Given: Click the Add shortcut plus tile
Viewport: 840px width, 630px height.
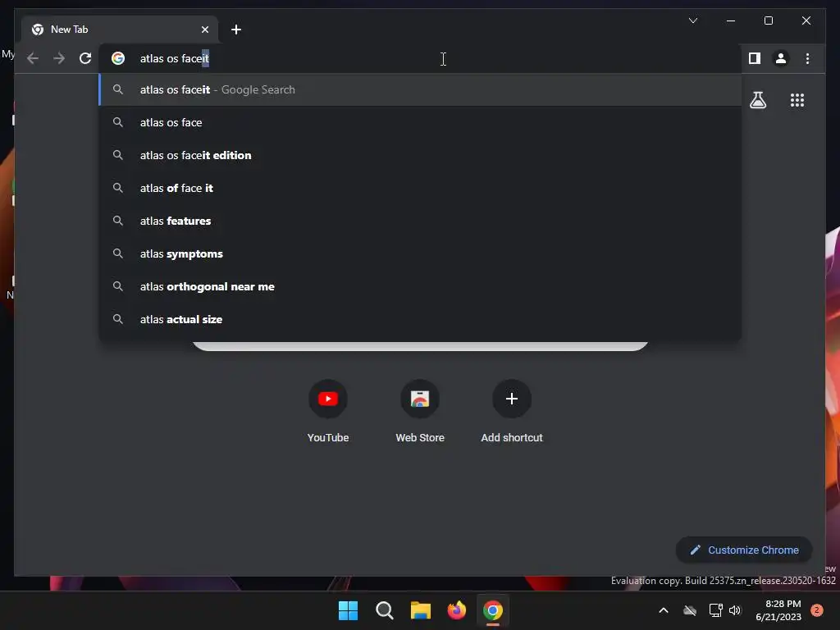Looking at the screenshot, I should click(x=512, y=411).
